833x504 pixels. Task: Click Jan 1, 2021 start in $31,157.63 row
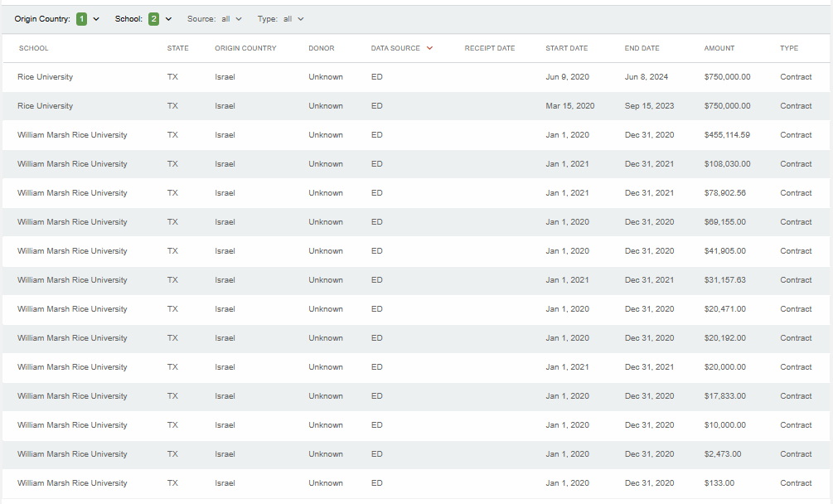coord(568,280)
